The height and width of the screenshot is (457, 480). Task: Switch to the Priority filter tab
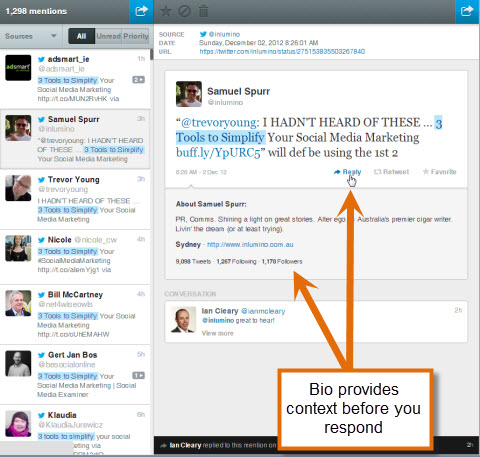[x=136, y=36]
